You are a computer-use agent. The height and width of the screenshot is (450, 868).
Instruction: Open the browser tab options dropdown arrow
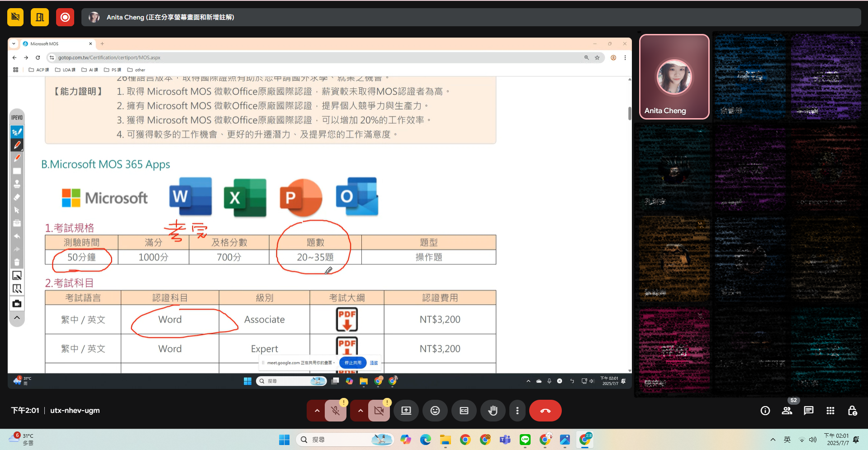(13, 43)
